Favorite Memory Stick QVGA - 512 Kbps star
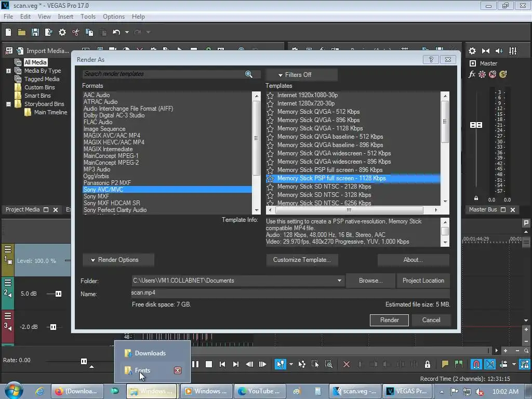Viewport: 532px width, 399px height. [270, 112]
